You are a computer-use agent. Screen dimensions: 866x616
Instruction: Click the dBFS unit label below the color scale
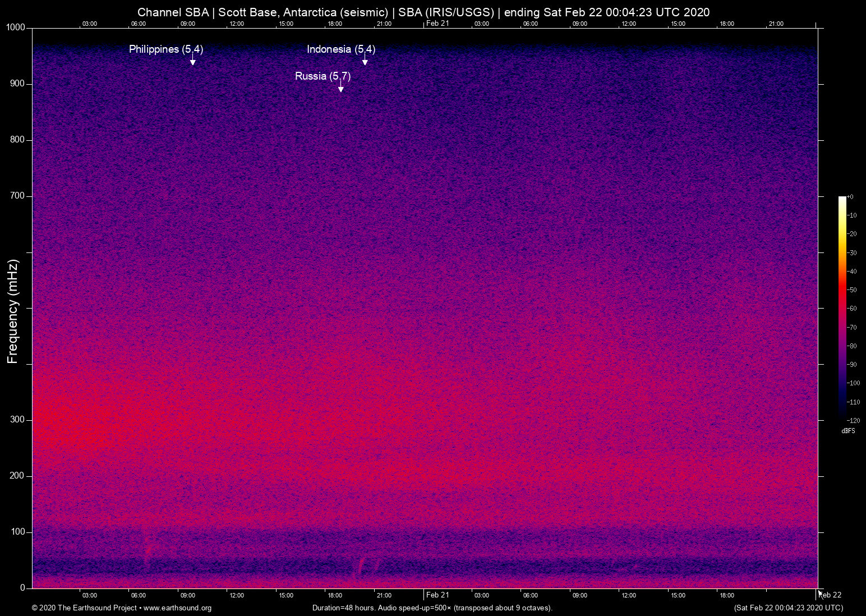(848, 431)
